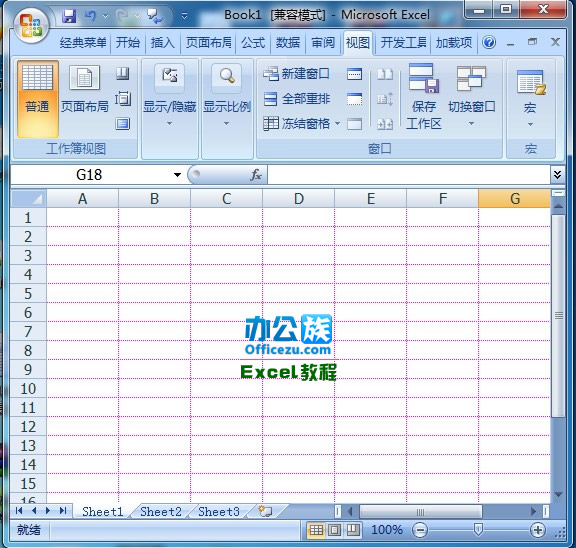Go to next sheet navigation arrow
The image size is (576, 548).
pos(48,511)
